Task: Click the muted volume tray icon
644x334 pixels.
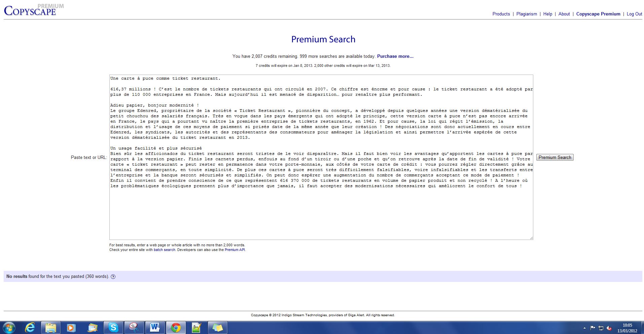Action: (609, 328)
